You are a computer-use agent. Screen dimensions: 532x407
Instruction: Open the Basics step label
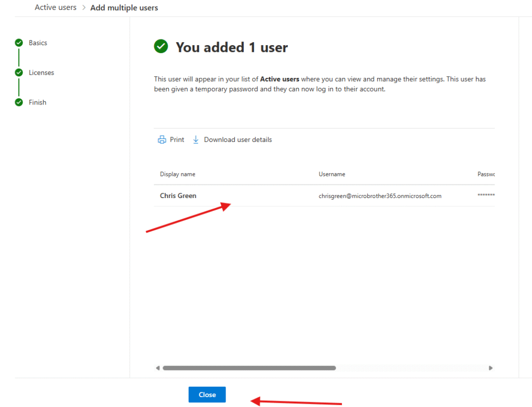pyautogui.click(x=38, y=43)
